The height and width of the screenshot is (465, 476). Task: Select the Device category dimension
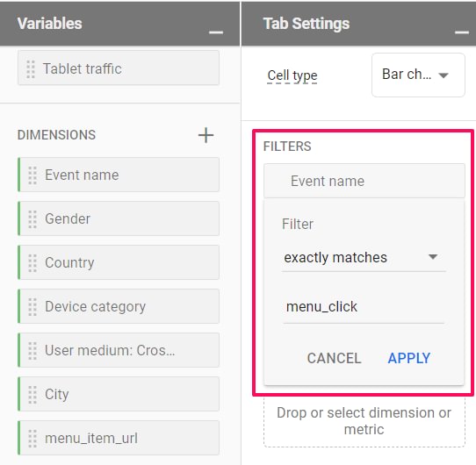coord(119,306)
